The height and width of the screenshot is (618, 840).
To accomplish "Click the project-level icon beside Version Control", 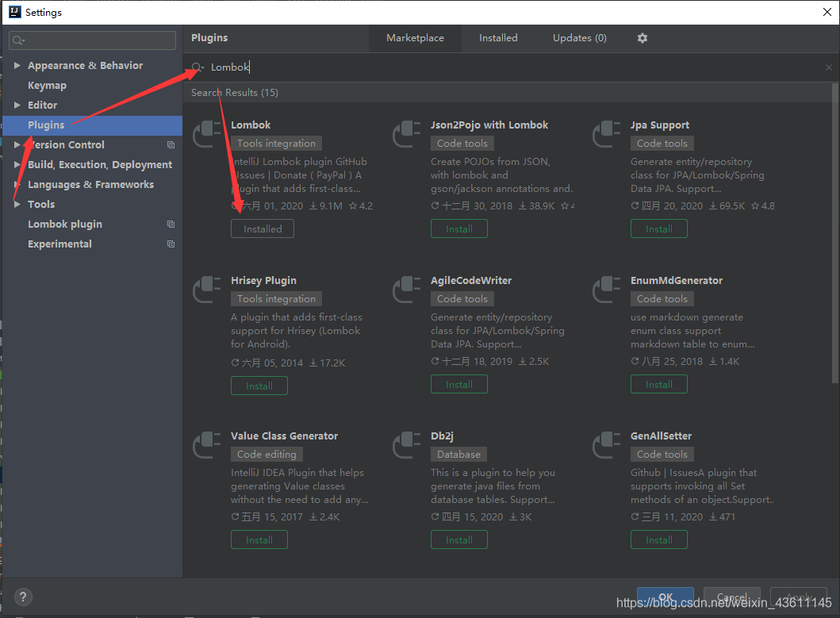I will tap(171, 144).
